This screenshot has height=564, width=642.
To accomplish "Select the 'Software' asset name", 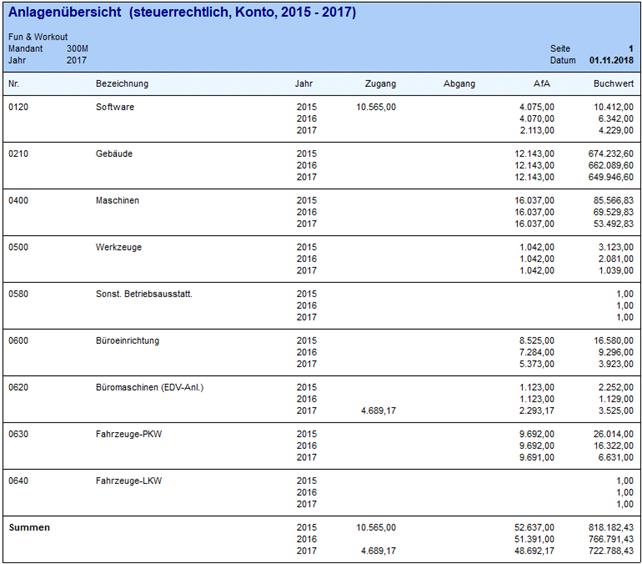I will click(114, 107).
